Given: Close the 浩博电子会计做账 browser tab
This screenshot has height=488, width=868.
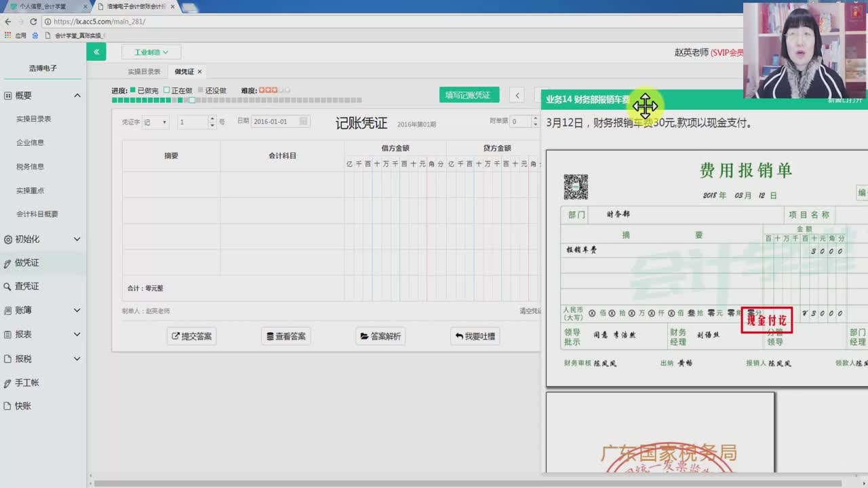Looking at the screenshot, I should click(x=172, y=6).
